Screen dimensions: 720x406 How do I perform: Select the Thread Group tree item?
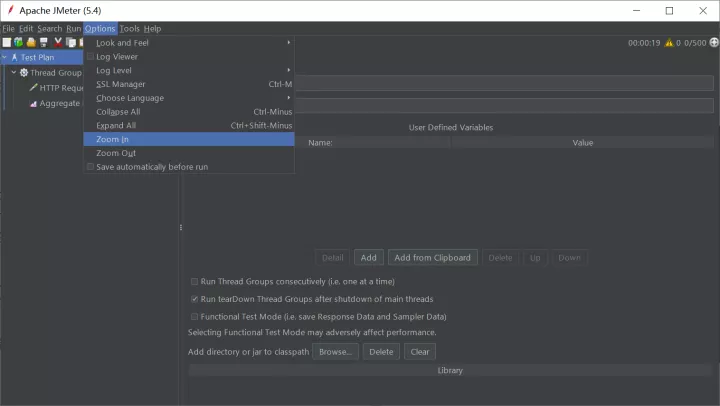pyautogui.click(x=56, y=73)
